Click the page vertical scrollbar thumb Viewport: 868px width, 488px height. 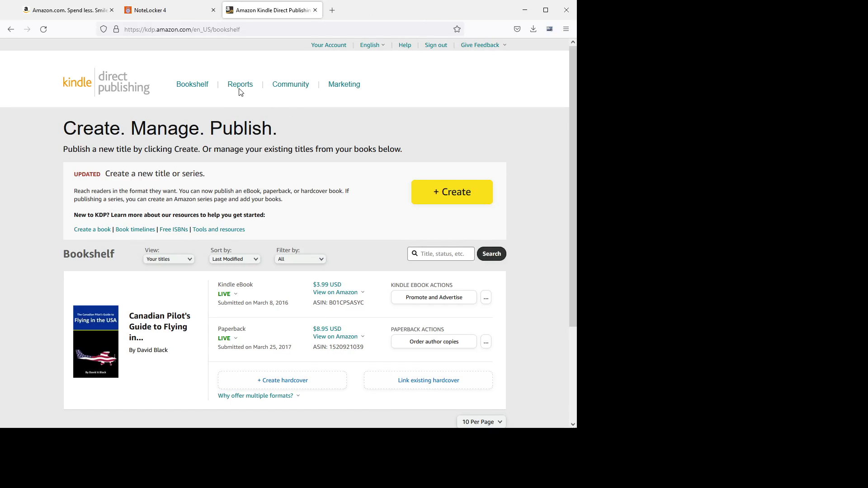coord(573,186)
